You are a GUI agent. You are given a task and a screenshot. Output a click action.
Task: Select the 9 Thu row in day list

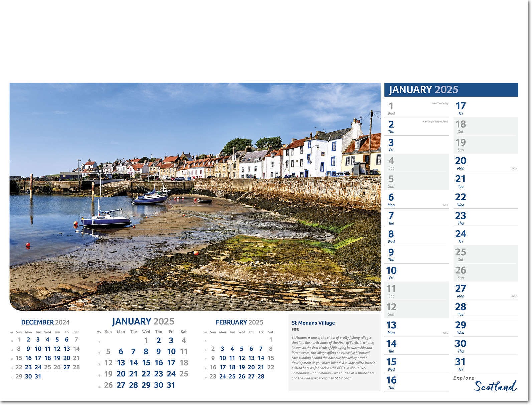point(416,254)
